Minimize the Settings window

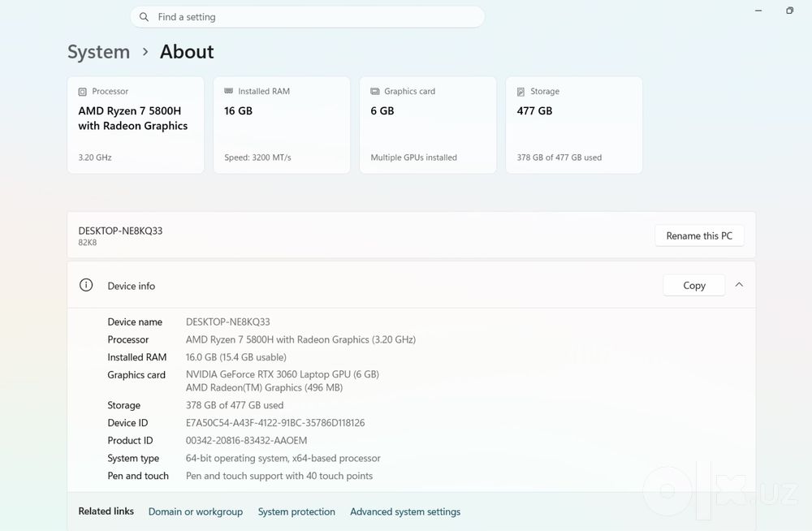[758, 11]
